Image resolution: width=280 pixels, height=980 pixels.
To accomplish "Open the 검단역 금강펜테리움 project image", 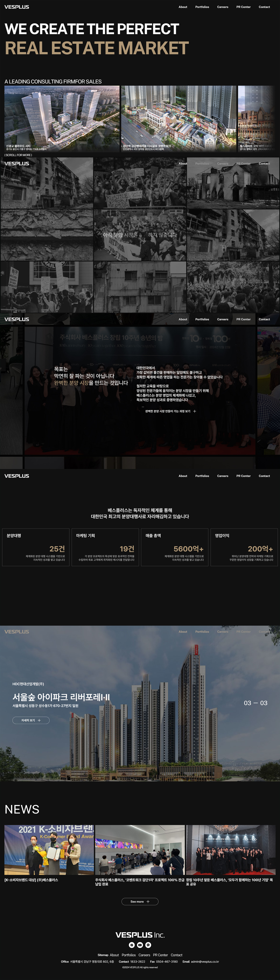I will pos(178,118).
